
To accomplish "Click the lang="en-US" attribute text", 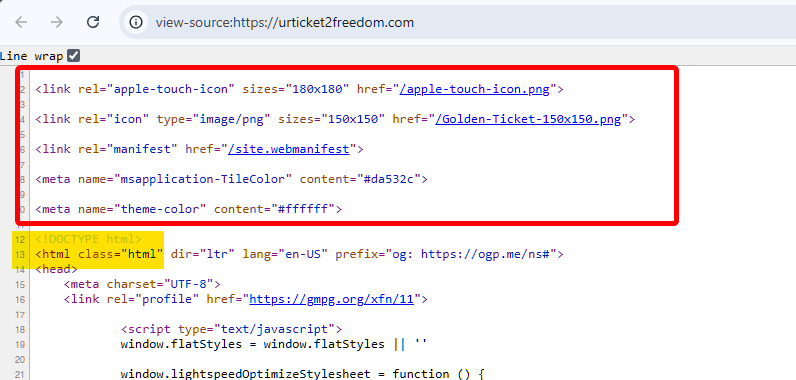I will click(285, 254).
